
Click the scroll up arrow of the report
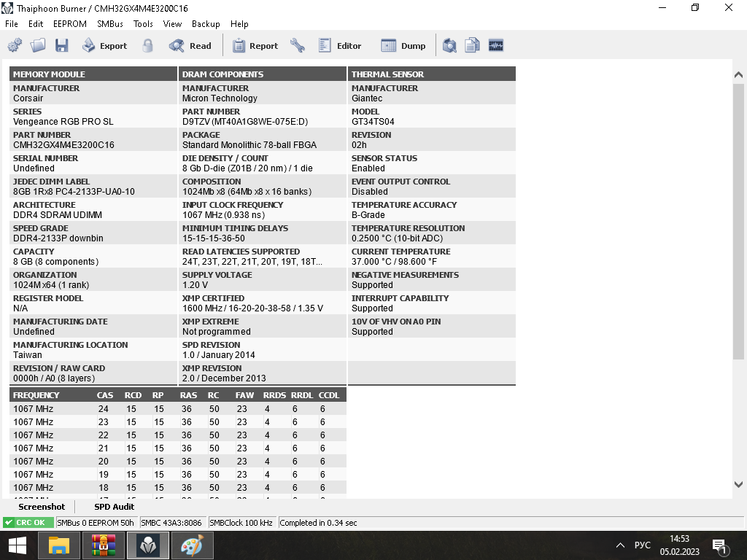pyautogui.click(x=738, y=75)
